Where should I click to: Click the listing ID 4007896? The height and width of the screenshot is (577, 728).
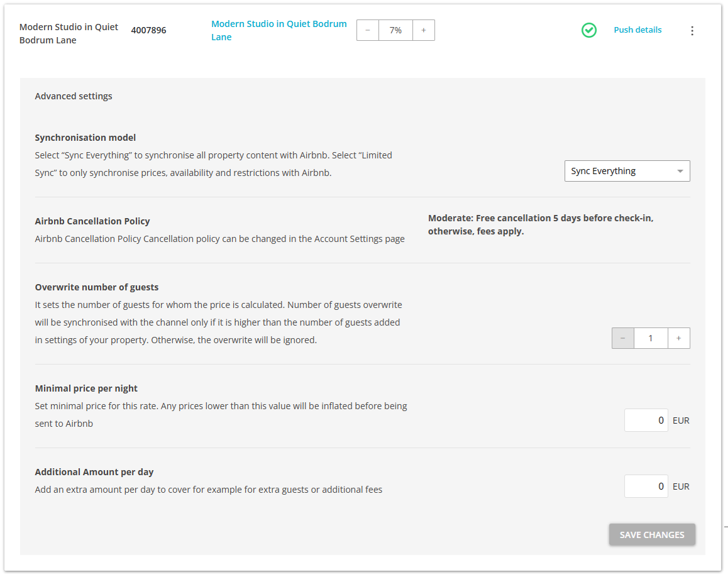pyautogui.click(x=148, y=30)
